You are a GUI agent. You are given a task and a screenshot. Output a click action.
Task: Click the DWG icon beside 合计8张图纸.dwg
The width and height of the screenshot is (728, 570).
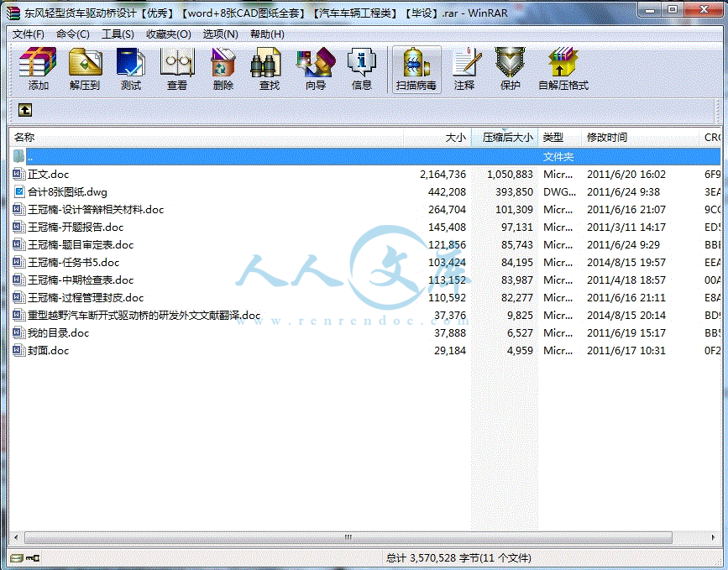(x=19, y=191)
